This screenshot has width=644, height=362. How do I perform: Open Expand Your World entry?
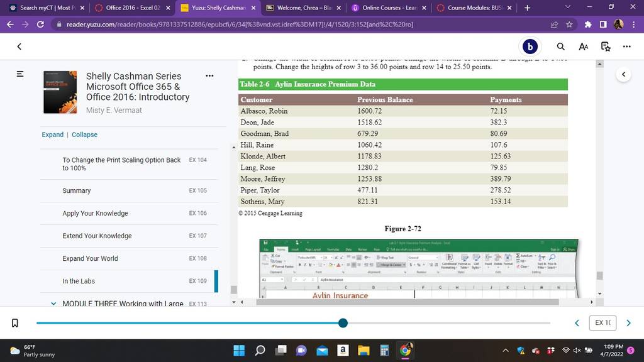coord(129,258)
